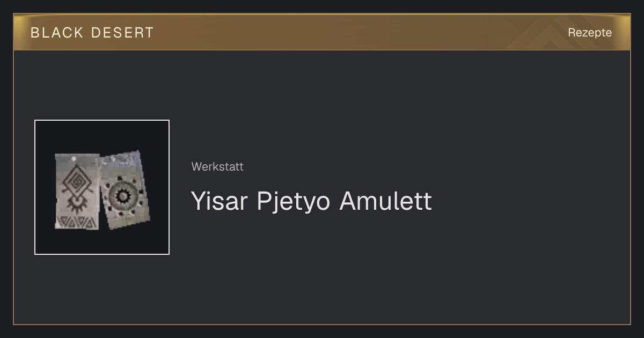Click the left amulet tag with spiral
The height and width of the screenshot is (338, 644).
coord(77,191)
